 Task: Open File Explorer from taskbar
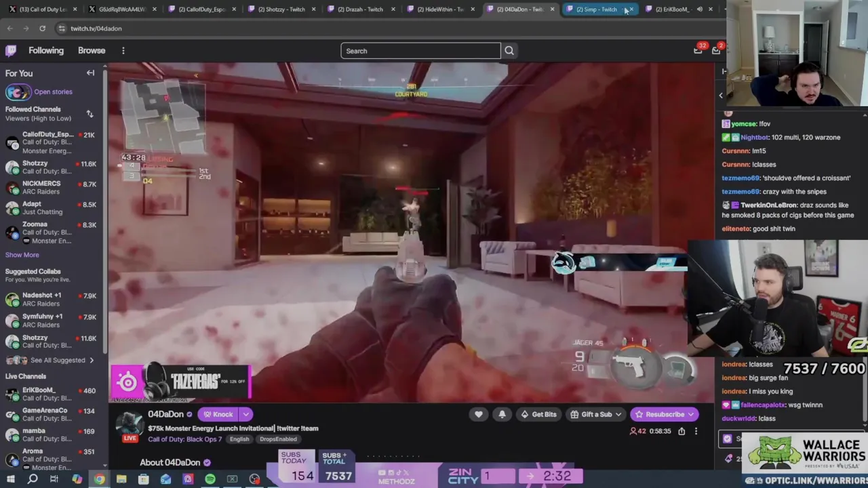coord(121,480)
